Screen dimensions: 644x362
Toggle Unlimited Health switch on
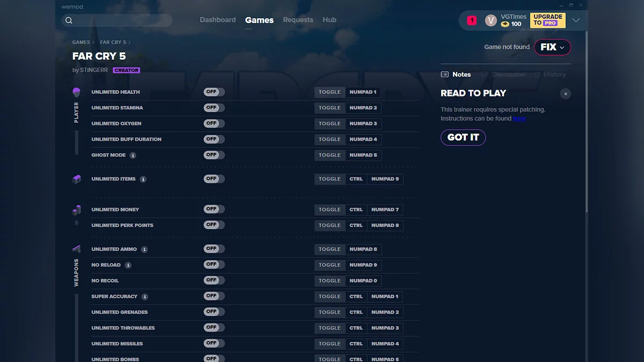click(214, 92)
